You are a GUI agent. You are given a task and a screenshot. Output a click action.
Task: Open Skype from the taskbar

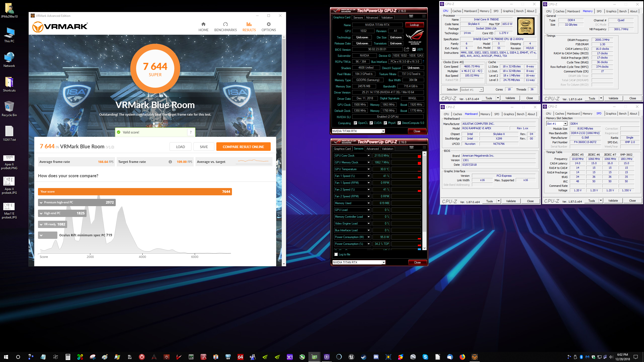pos(425,357)
